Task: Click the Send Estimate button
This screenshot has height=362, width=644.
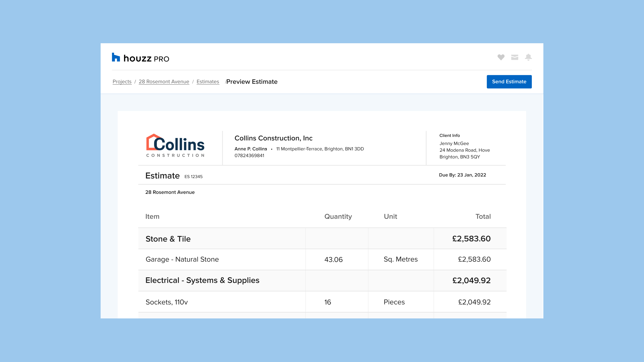Action: click(x=509, y=82)
